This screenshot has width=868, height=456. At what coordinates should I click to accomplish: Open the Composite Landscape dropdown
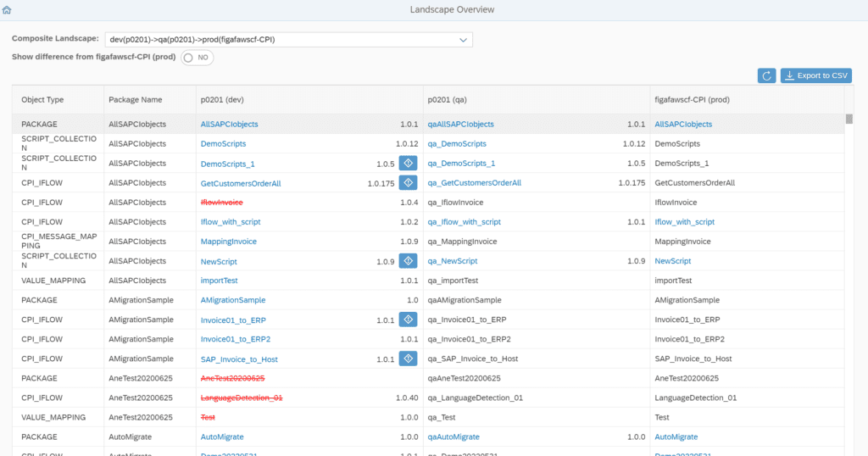click(x=463, y=40)
